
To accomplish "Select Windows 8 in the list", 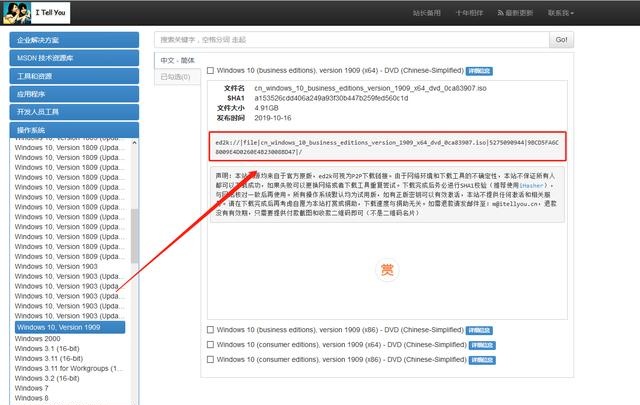I will coord(31,398).
